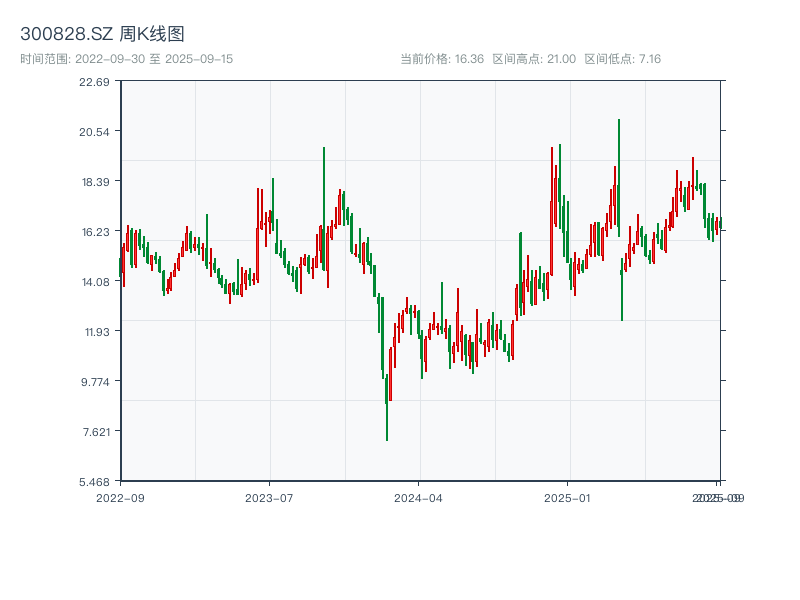This screenshot has width=800, height=600.
Task: Click y-axis label 18.39
Action: 95,182
